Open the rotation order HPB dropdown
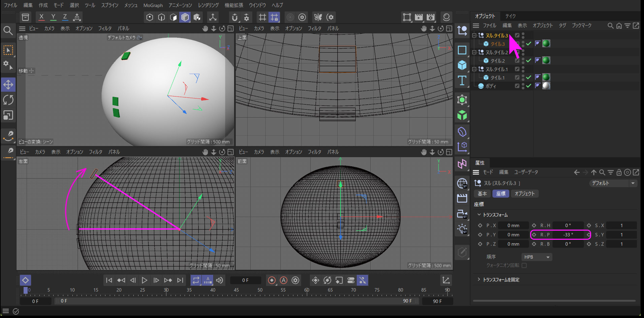Screen dimensions: 644x318 [x=537, y=257]
